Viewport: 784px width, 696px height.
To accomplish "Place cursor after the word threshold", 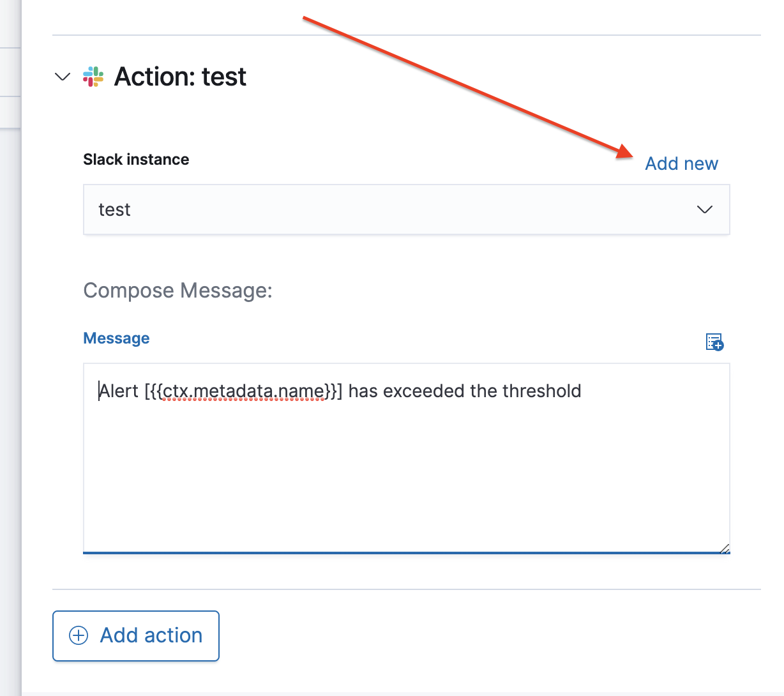I will 582,391.
